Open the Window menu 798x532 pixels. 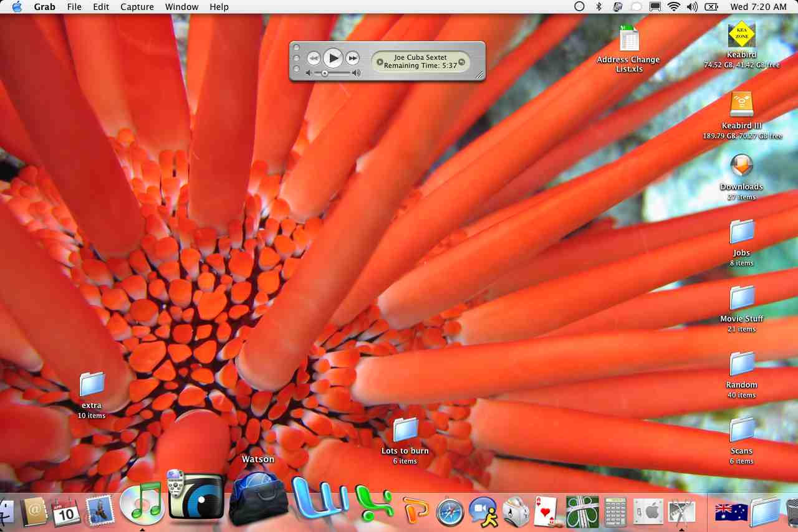182,7
